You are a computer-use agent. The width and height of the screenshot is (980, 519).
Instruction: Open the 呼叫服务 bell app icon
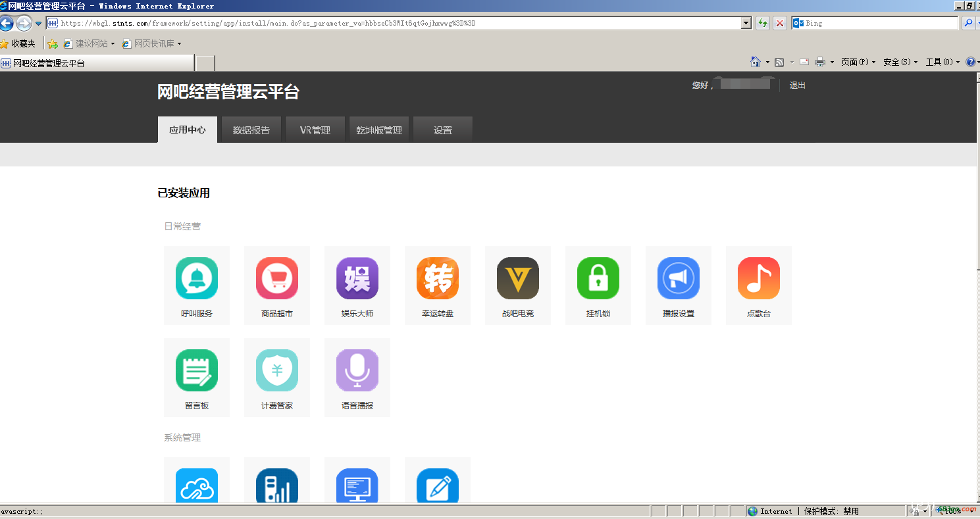tap(197, 278)
